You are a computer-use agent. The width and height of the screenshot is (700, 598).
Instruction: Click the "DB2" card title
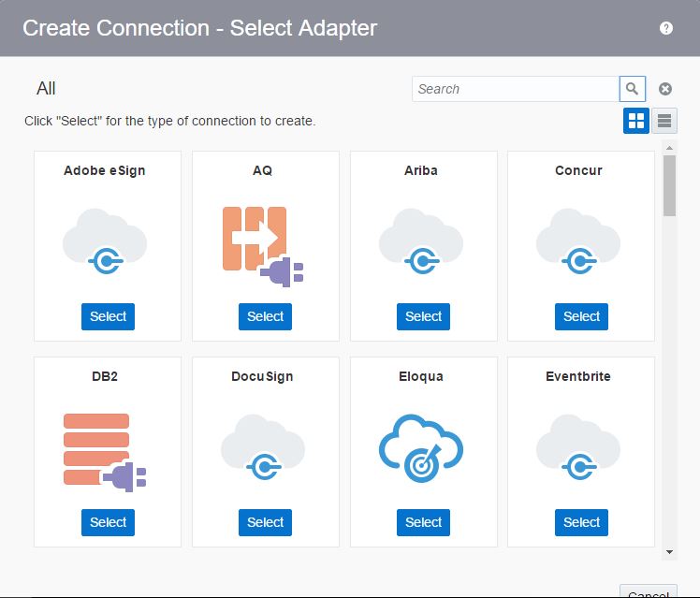pyautogui.click(x=105, y=376)
